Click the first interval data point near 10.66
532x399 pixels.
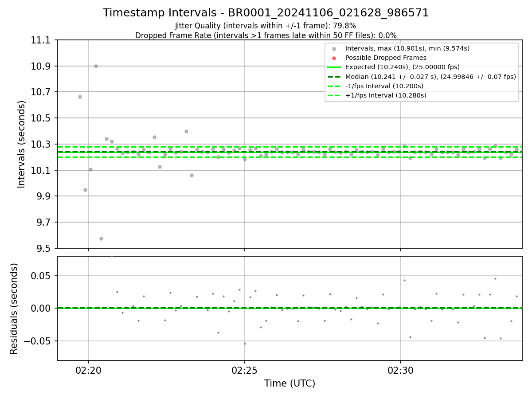pyautogui.click(x=80, y=97)
